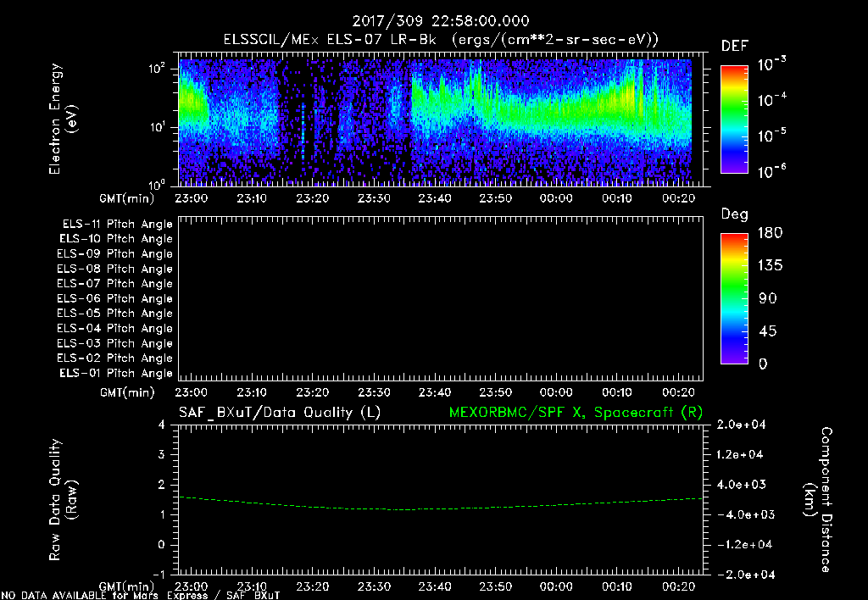Click the 00:20 time label under spectrogram
The width and height of the screenshot is (868, 600).
[x=678, y=198]
